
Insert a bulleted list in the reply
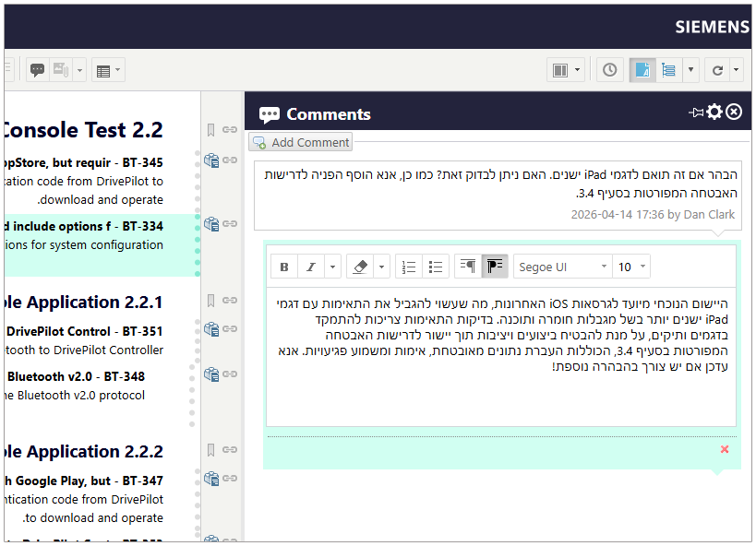(436, 267)
